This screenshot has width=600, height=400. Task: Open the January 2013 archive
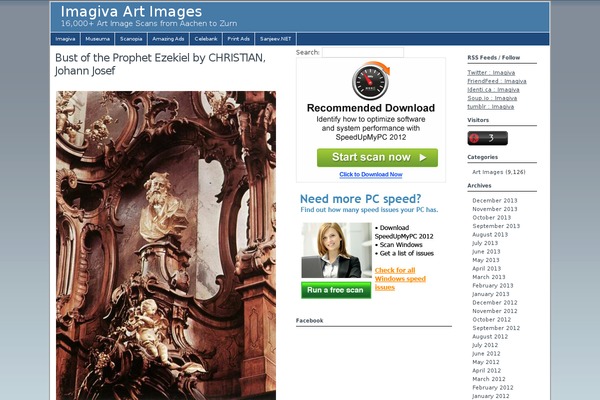tap(491, 294)
